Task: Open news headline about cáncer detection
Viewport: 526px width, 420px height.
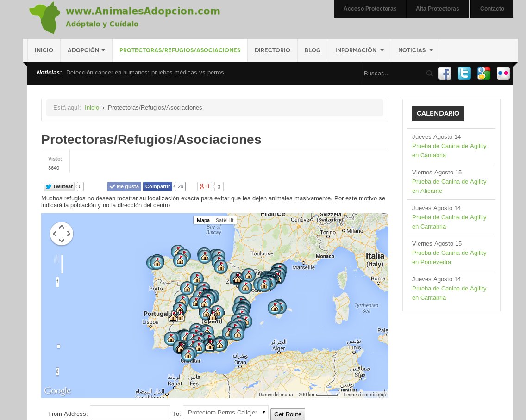Action: pos(145,73)
